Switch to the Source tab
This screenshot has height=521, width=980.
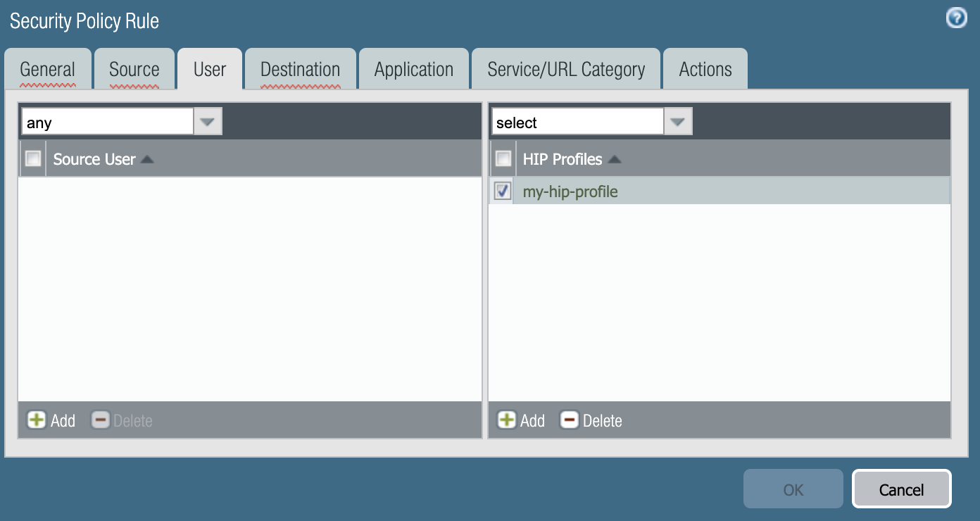(x=134, y=69)
